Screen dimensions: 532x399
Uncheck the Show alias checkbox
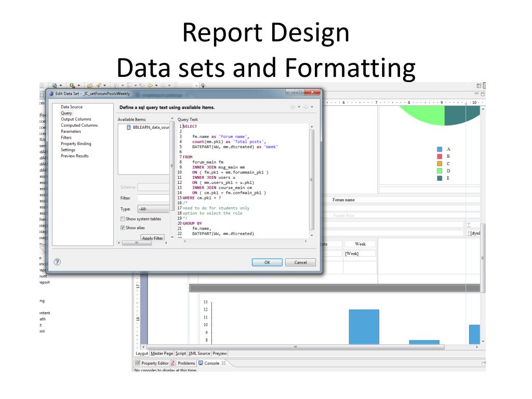[123, 228]
